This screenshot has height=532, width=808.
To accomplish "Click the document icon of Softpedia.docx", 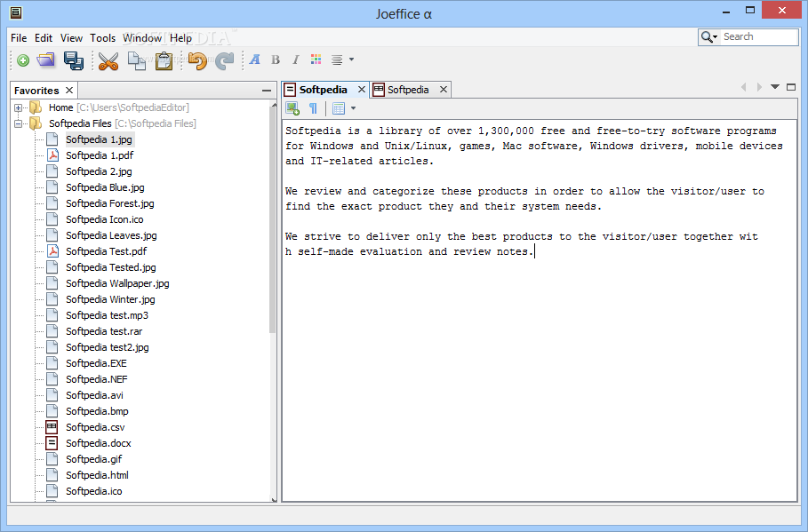I will point(52,443).
